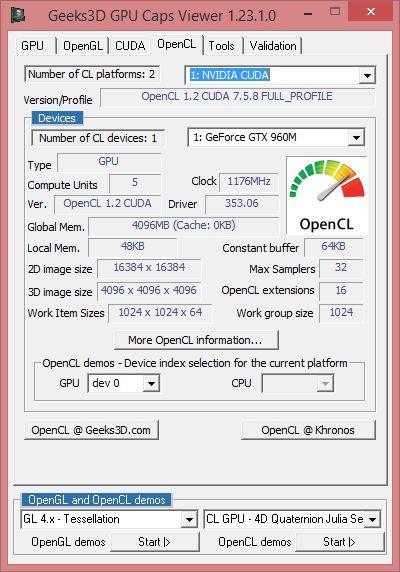Open the disabled CPU device dropdown
400x572 pixels.
[x=298, y=383]
